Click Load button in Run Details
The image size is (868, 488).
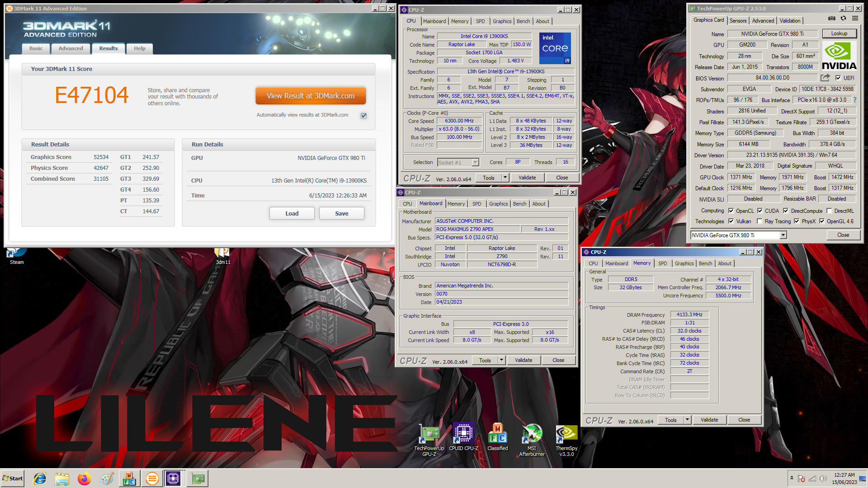coord(292,213)
